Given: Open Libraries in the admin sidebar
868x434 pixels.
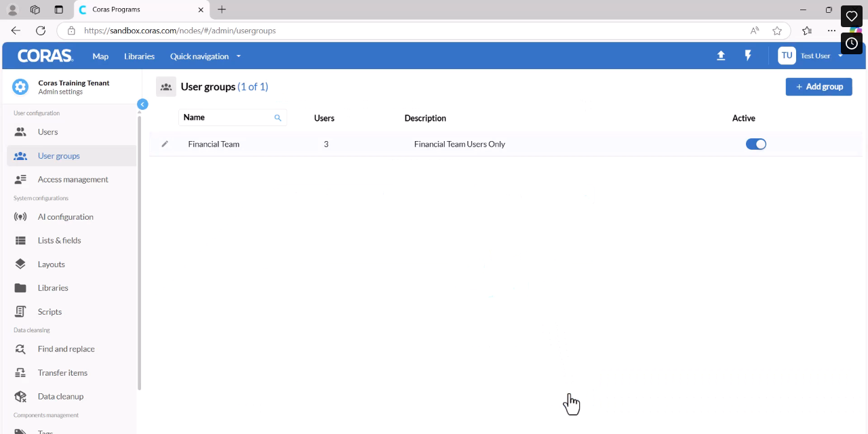Looking at the screenshot, I should (72, 288).
